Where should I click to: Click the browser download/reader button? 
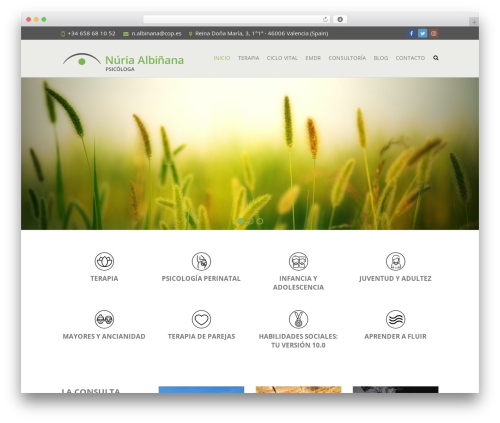click(340, 20)
